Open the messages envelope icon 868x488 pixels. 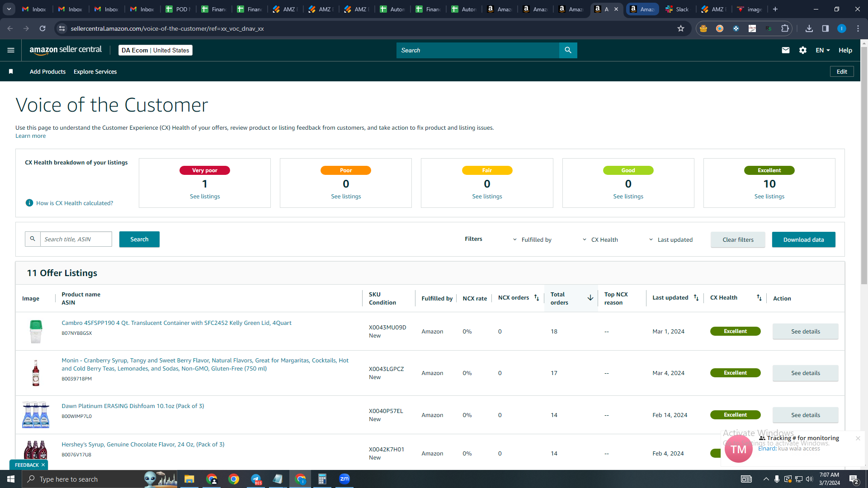pyautogui.click(x=786, y=50)
